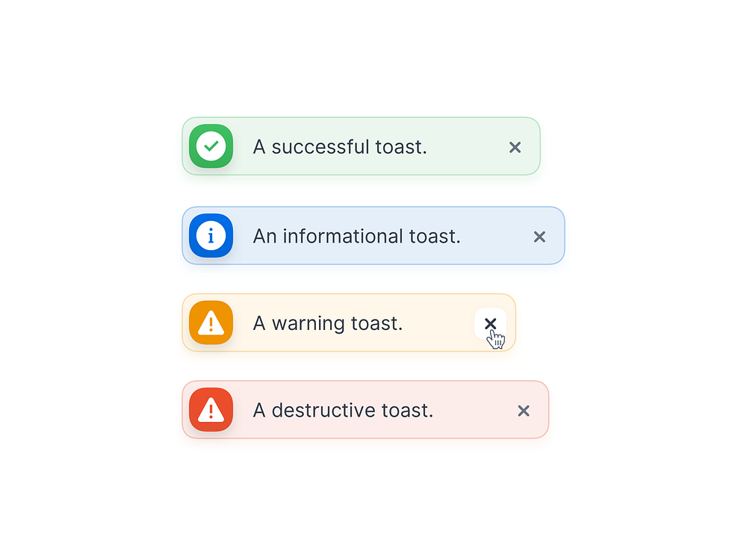Click the informational toast body
Image resolution: width=747 pixels, height=560 pixels.
pos(373,236)
